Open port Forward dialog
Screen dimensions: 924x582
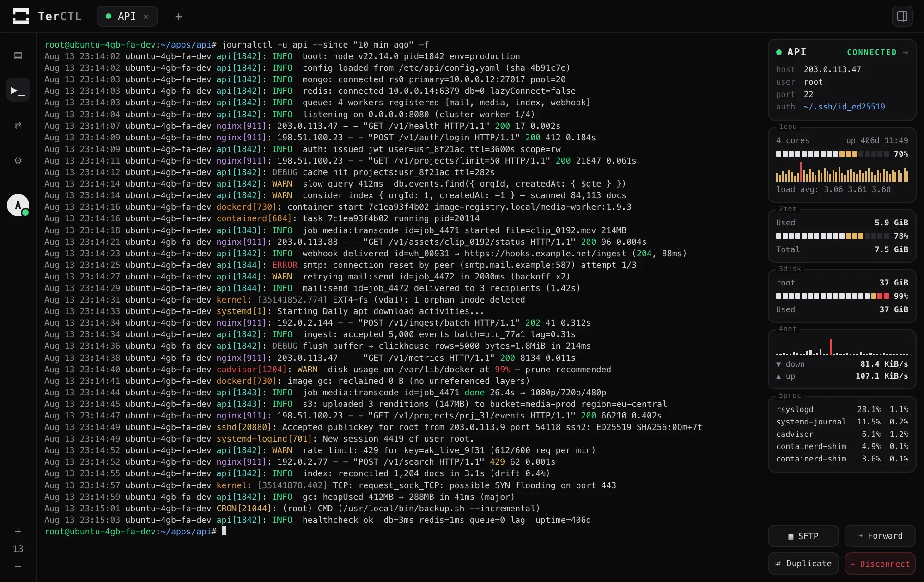click(880, 536)
